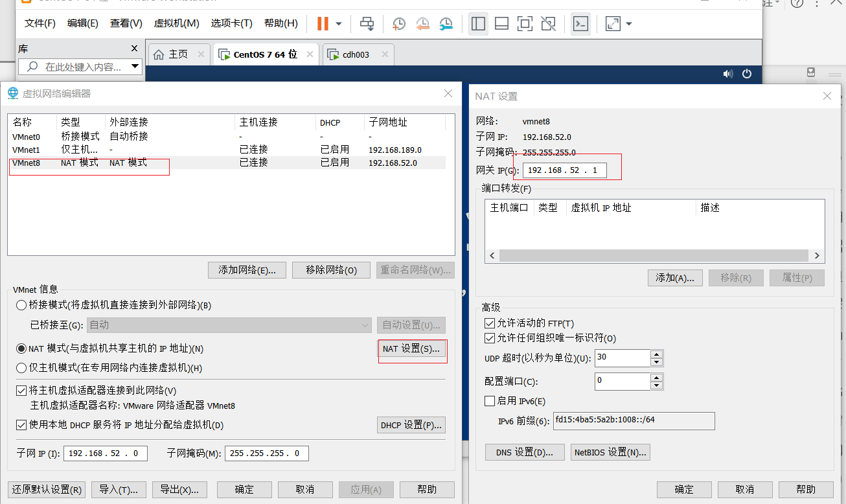Open the 文件(F) menu
The height and width of the screenshot is (504, 846).
[x=40, y=23]
